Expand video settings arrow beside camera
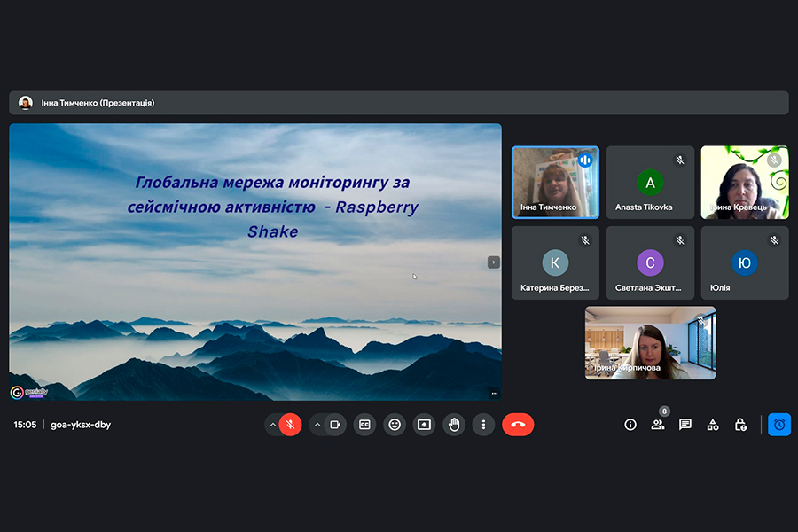Screen dimensions: 798x532 click(x=317, y=425)
